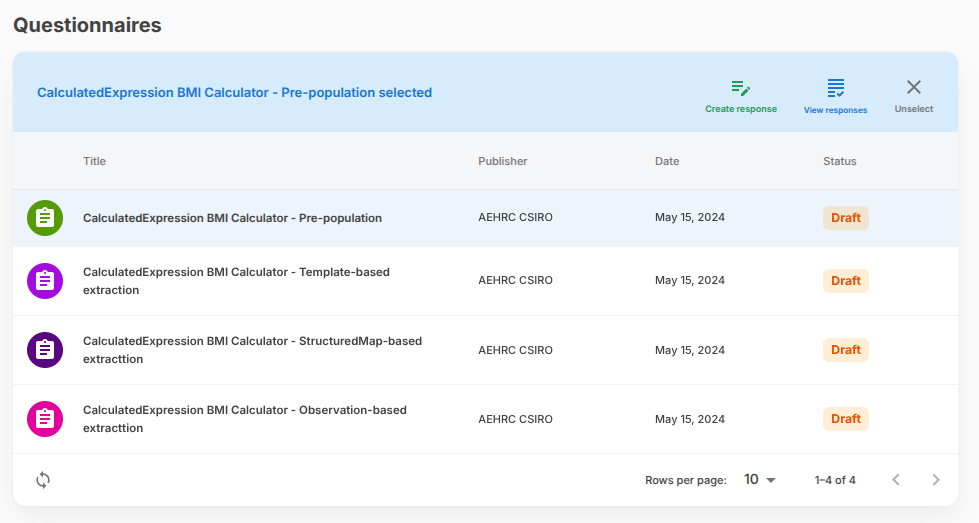The width and height of the screenshot is (979, 523).
Task: Click the Create response pencil icon
Action: [x=740, y=88]
